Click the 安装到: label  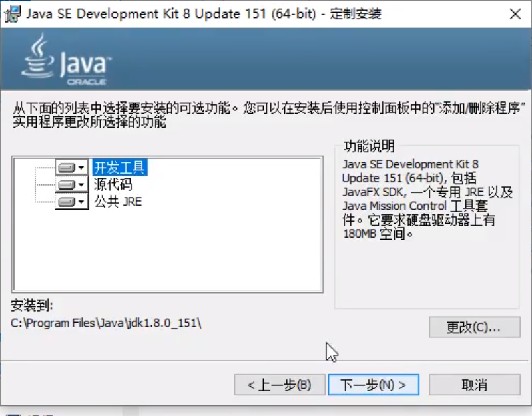pyautogui.click(x=32, y=305)
